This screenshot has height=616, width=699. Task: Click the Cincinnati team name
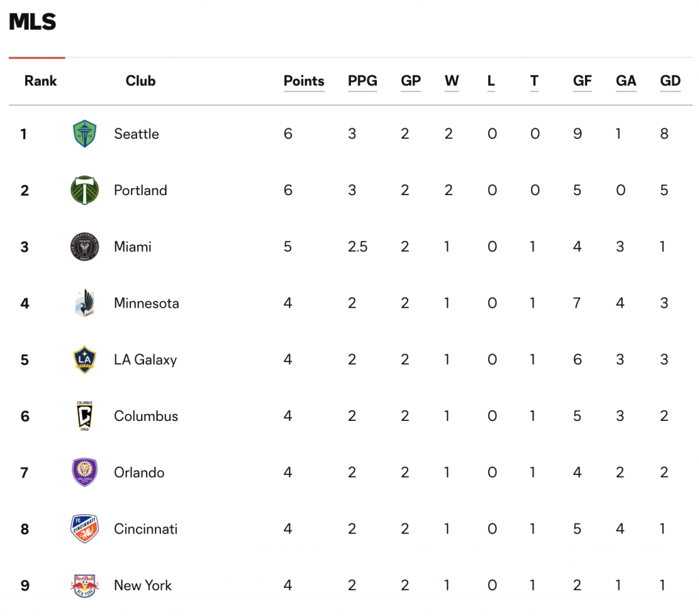146,529
